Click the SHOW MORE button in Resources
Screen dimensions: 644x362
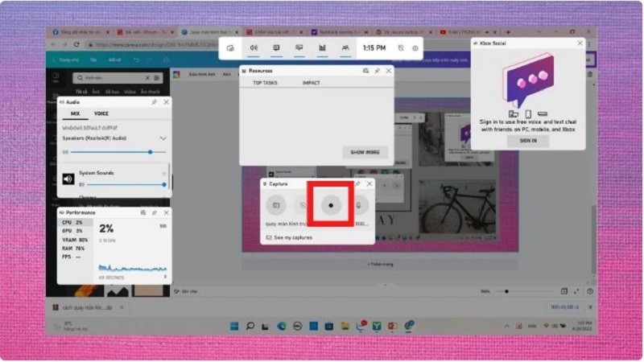[365, 152]
